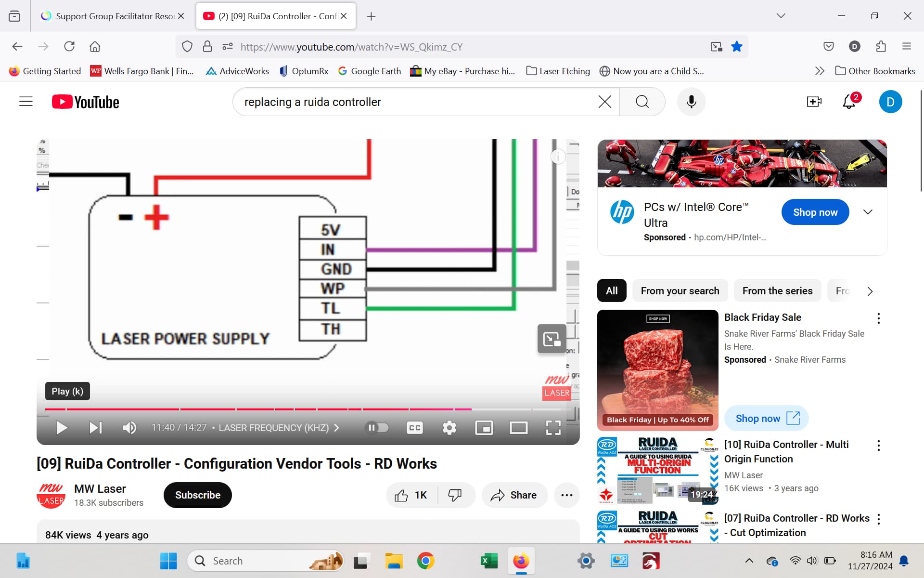The image size is (924, 578).
Task: Show more filter chips arrow
Action: pyautogui.click(x=870, y=291)
